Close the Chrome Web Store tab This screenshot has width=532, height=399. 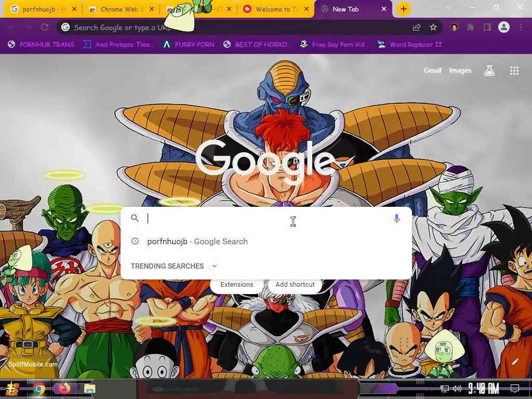[152, 9]
